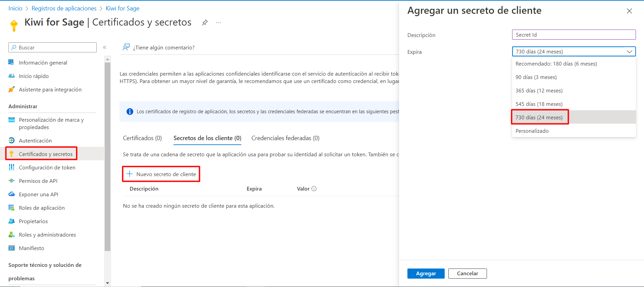The width and height of the screenshot is (644, 287).
Task: Click the sidebar scrollbar thumb
Action: coord(107,157)
